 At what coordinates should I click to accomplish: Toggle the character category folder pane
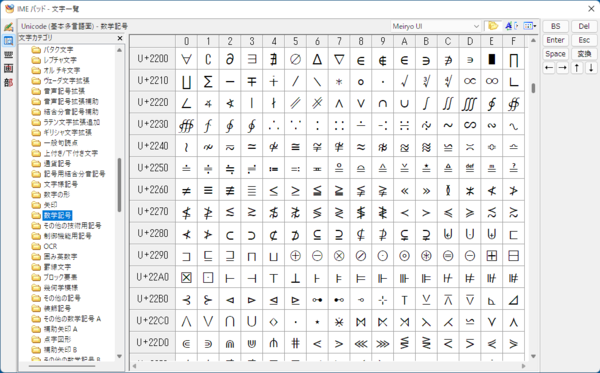[x=493, y=26]
